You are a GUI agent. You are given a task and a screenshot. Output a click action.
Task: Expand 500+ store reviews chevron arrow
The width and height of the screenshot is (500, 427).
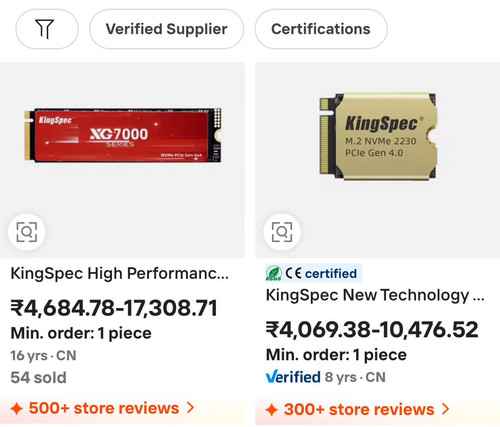coord(190,408)
